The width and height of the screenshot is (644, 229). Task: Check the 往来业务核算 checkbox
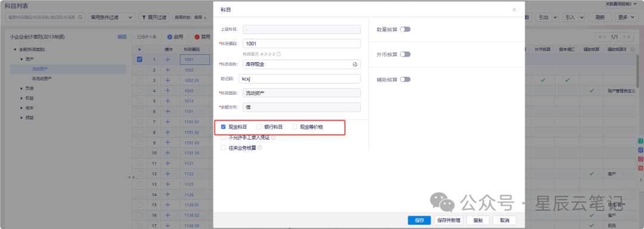(x=224, y=148)
